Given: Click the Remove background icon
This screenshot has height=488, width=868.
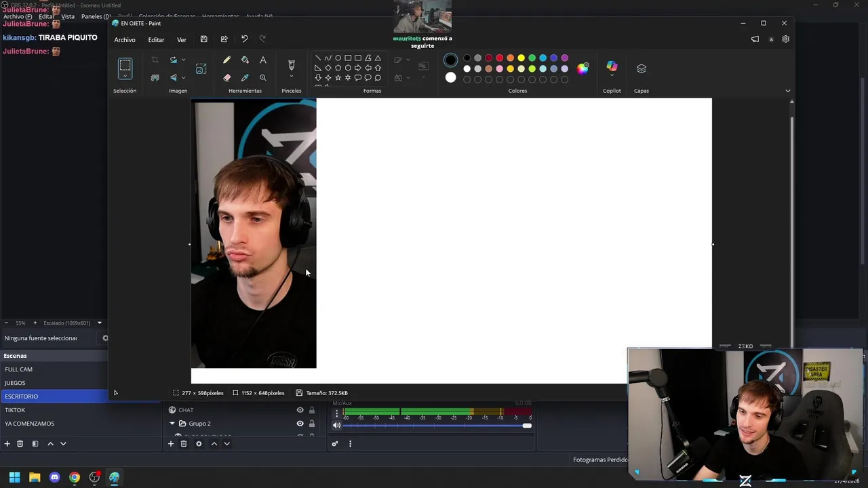Looking at the screenshot, I should (155, 77).
